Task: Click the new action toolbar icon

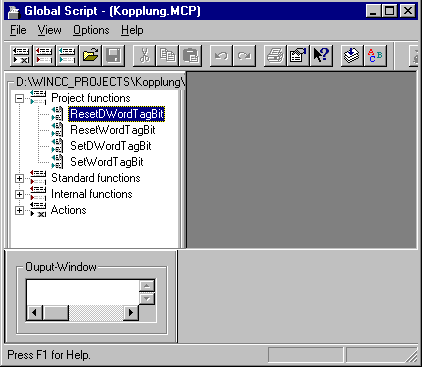Action: 21,55
